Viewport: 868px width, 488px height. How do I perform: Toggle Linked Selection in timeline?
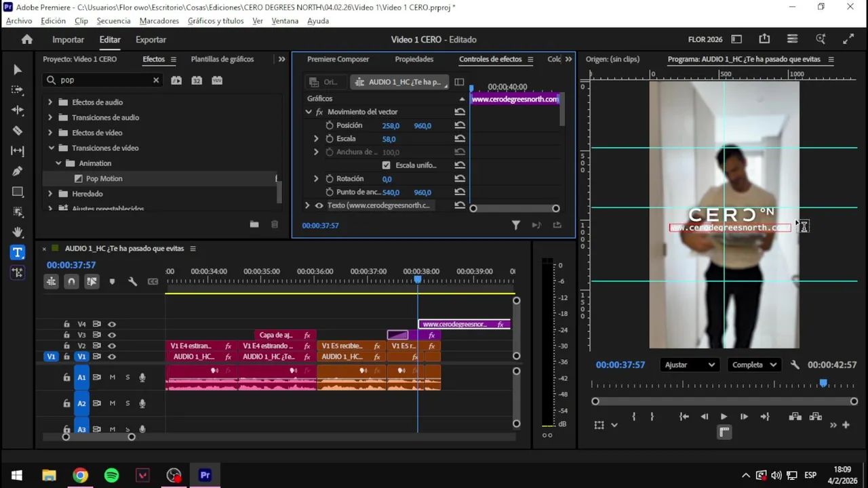point(92,281)
